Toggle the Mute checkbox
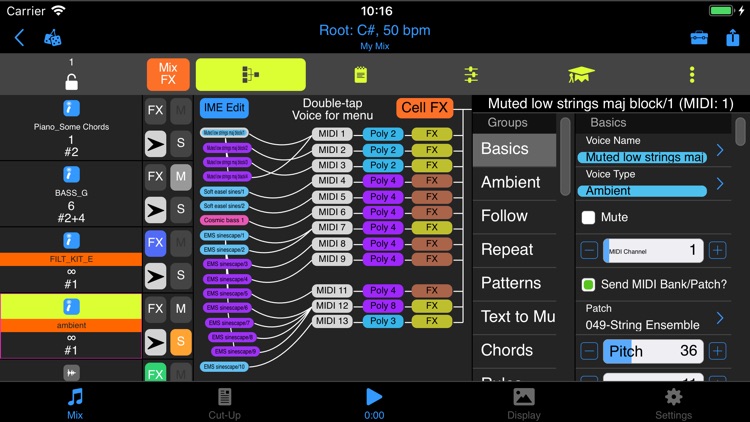The width and height of the screenshot is (750, 422). tap(588, 218)
